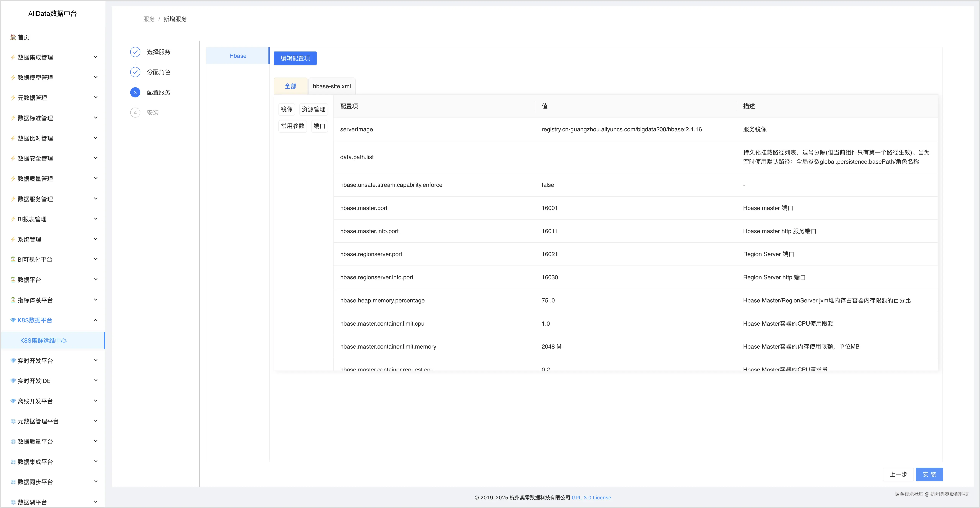980x508 pixels.
Task: Collapse the K8S数据平台 menu chevron
Action: 96,320
